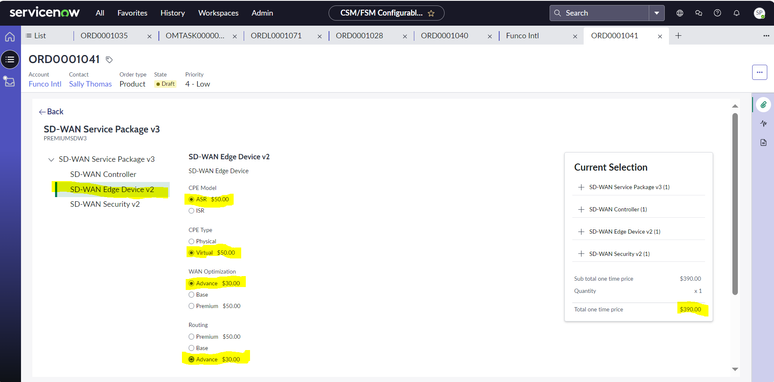Close the ORDL0001071 tab
The height and width of the screenshot is (382, 774).
click(320, 36)
